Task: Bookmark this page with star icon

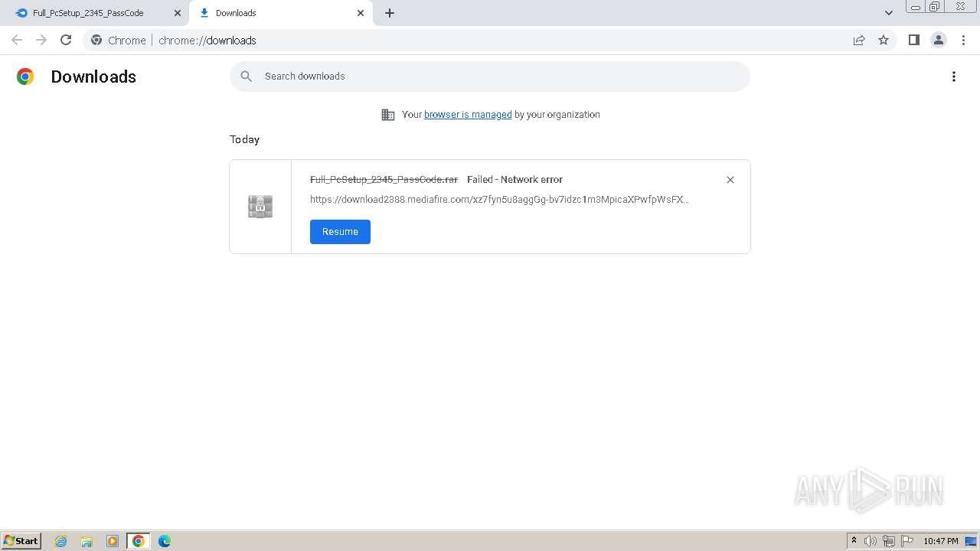Action: [884, 41]
